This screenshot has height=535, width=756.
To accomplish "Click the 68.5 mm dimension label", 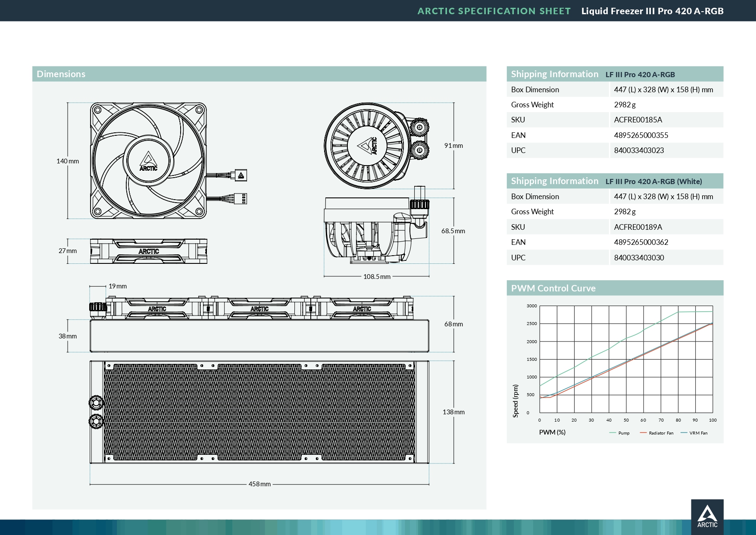I will [453, 231].
